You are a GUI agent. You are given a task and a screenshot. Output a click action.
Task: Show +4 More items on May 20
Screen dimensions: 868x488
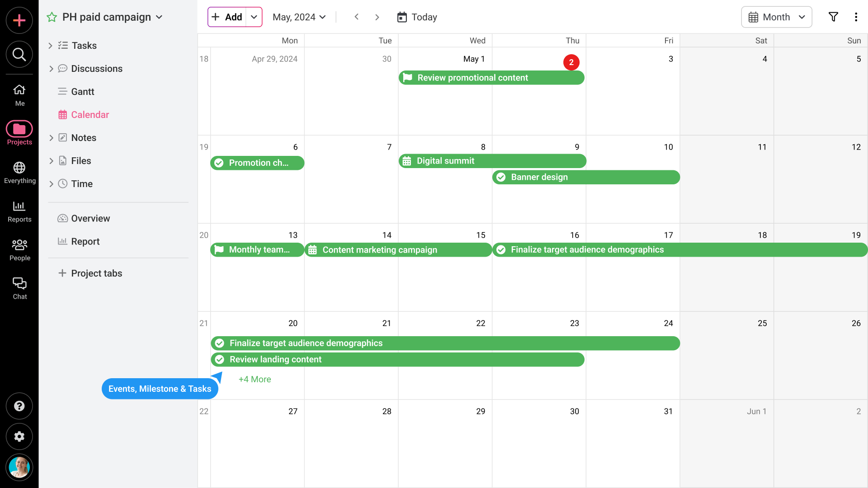(x=255, y=380)
